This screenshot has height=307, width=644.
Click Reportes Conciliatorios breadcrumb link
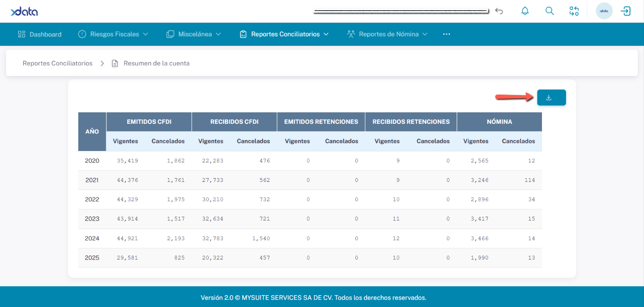58,63
